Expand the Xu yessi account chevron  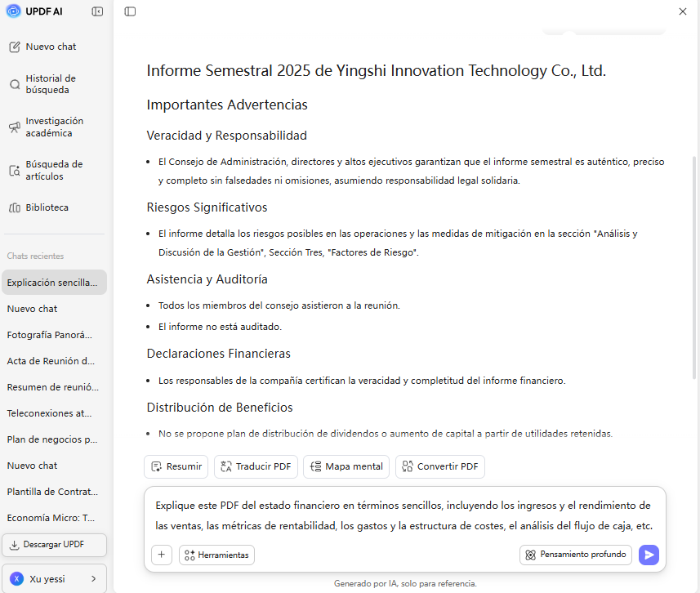[x=93, y=579]
